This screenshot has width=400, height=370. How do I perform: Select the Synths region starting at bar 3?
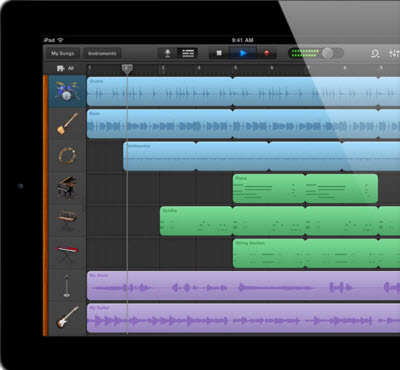[x=196, y=221]
